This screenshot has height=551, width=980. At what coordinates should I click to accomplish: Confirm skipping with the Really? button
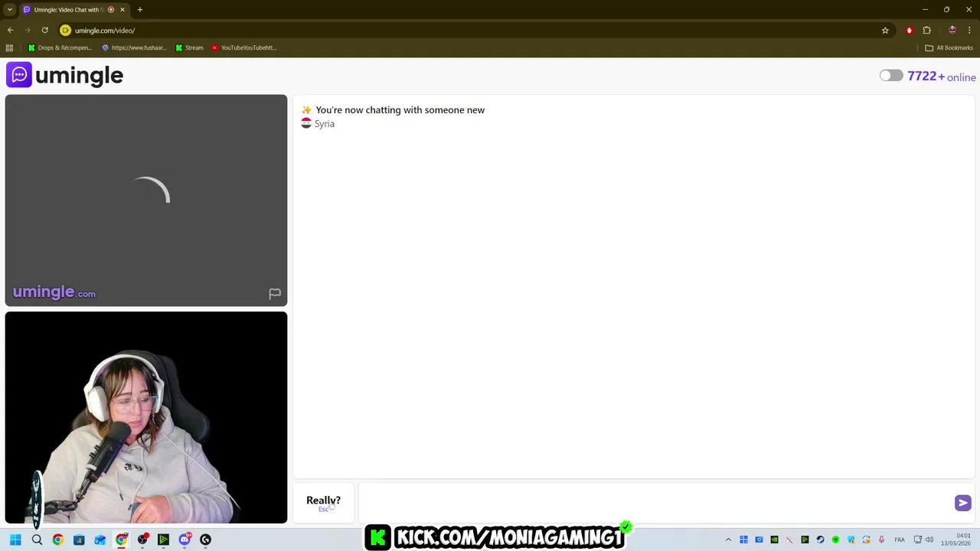click(x=323, y=503)
